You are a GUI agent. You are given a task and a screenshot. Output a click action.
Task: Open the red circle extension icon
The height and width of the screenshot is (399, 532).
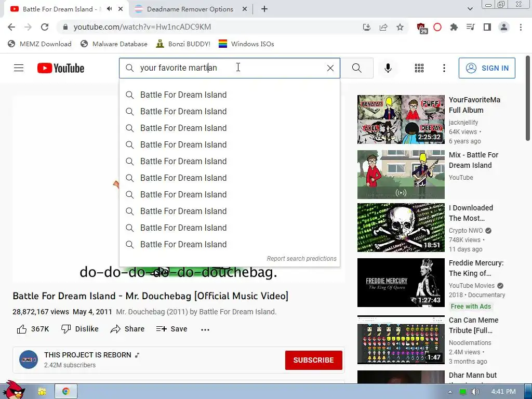[437, 27]
